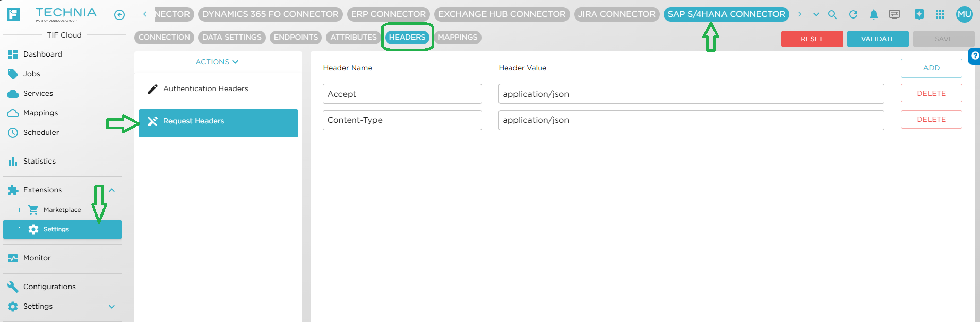The width and height of the screenshot is (980, 322).
Task: Click Authentication Headers pencil icon
Action: tap(152, 89)
